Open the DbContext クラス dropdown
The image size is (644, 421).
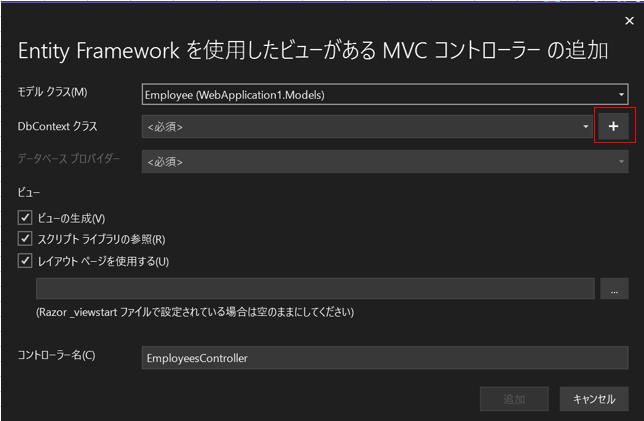(367, 127)
